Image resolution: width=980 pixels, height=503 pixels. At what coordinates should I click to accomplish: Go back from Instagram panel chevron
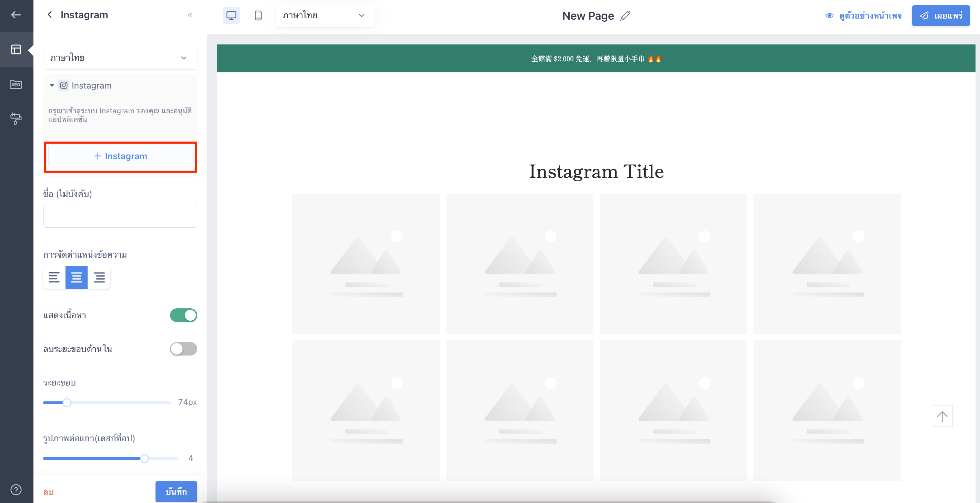pyautogui.click(x=50, y=14)
